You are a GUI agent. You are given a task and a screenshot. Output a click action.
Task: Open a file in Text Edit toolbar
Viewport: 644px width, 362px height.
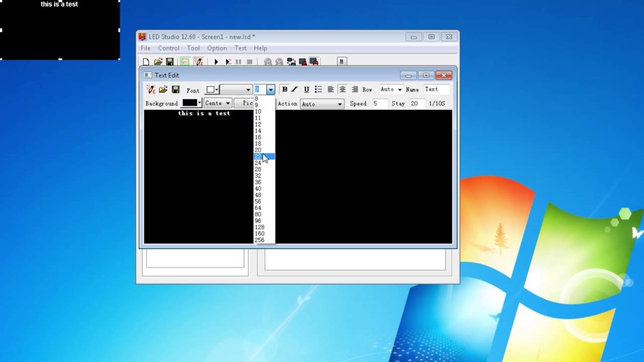click(x=163, y=89)
